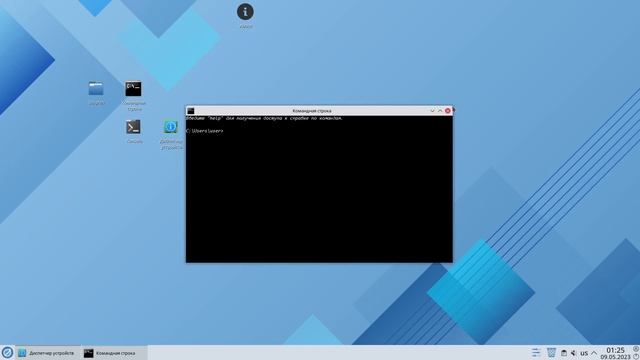This screenshot has width=640, height=360.
Task: Open the info icon on the desktop top
Action: [245, 12]
